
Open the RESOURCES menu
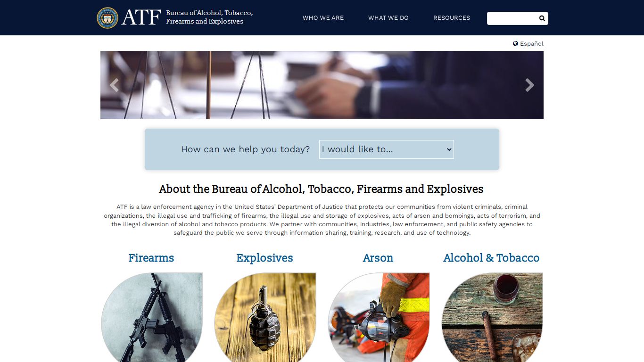click(x=452, y=18)
